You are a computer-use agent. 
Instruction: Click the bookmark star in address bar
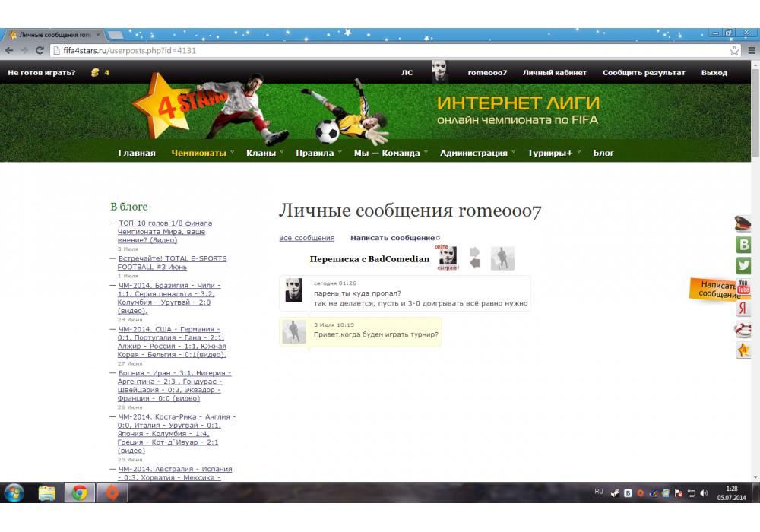[734, 51]
